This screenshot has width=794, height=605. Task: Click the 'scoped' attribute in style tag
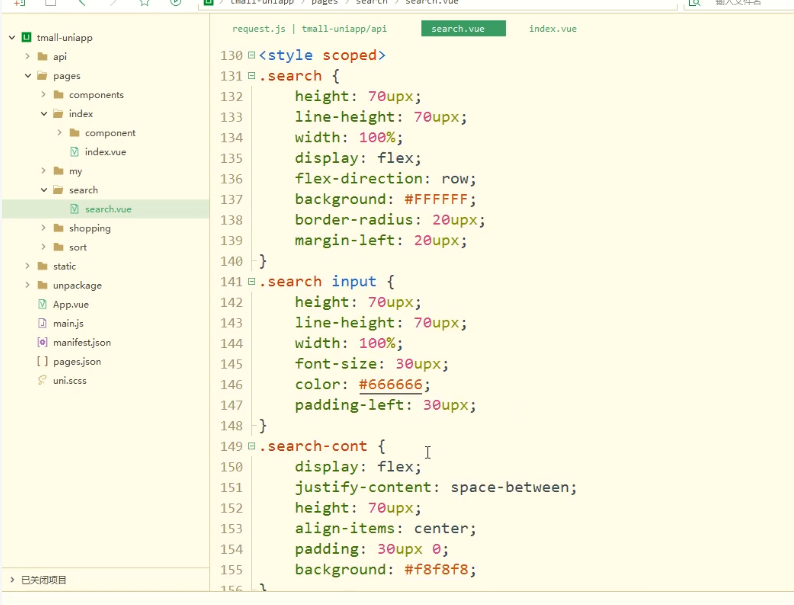[349, 55]
